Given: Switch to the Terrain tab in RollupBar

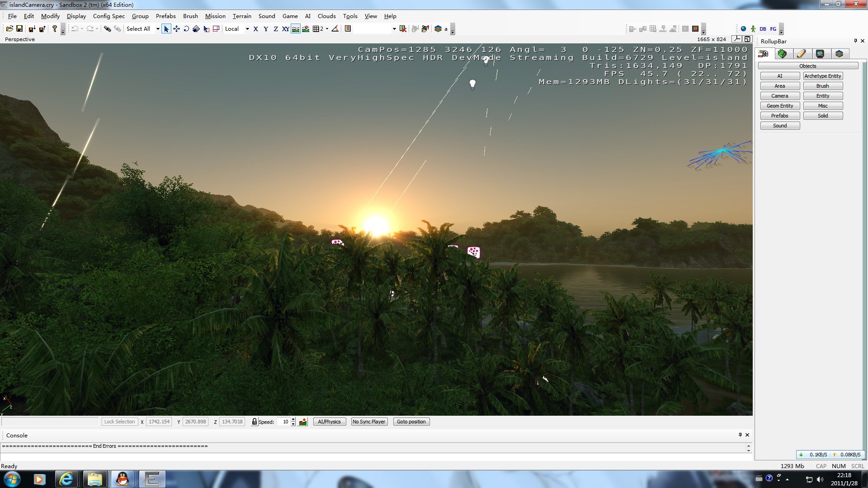Looking at the screenshot, I should [782, 54].
